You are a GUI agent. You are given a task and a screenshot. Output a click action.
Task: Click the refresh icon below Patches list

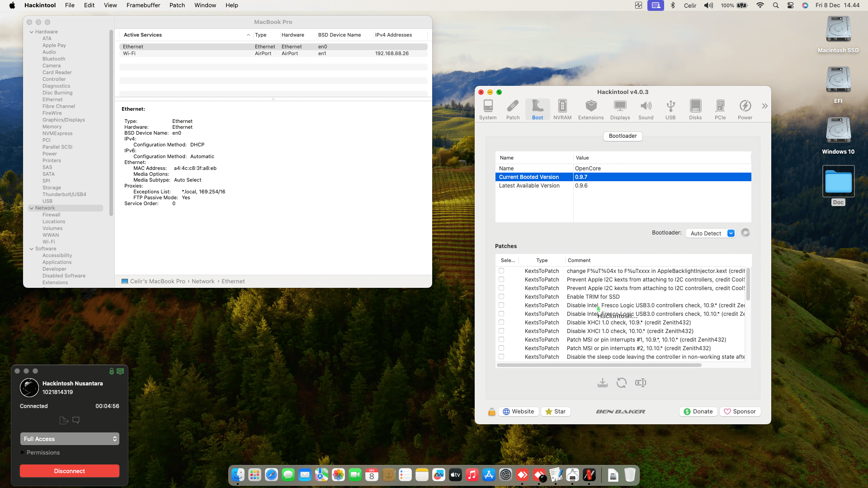pos(622,383)
